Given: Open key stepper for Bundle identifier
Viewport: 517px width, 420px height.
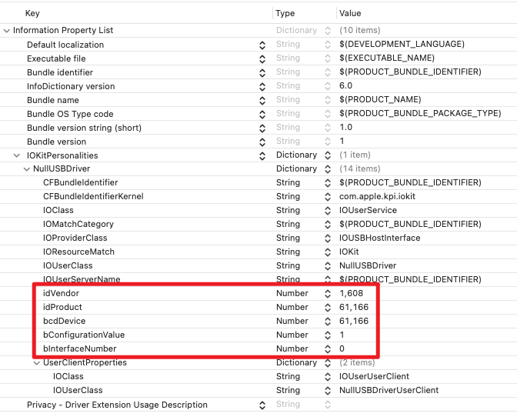Looking at the screenshot, I should [x=262, y=72].
